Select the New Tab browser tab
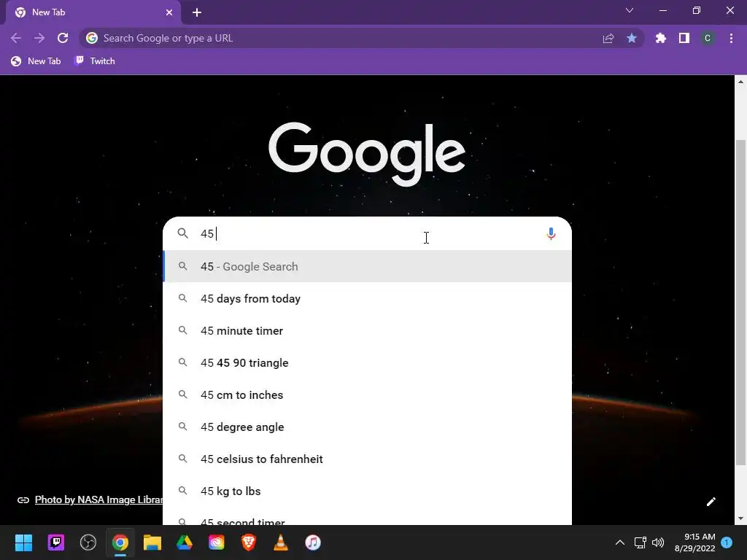 click(x=94, y=12)
